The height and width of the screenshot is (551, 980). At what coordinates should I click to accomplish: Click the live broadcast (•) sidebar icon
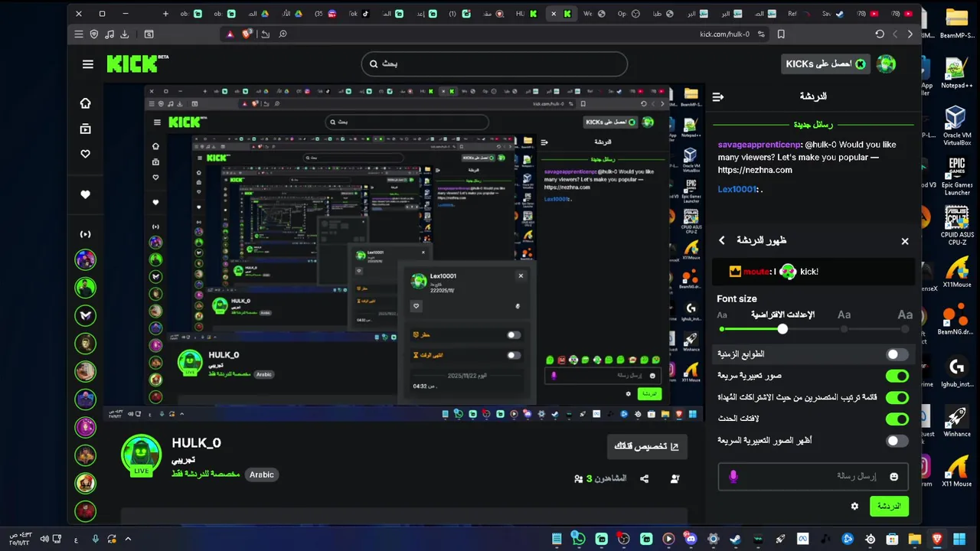[86, 234]
